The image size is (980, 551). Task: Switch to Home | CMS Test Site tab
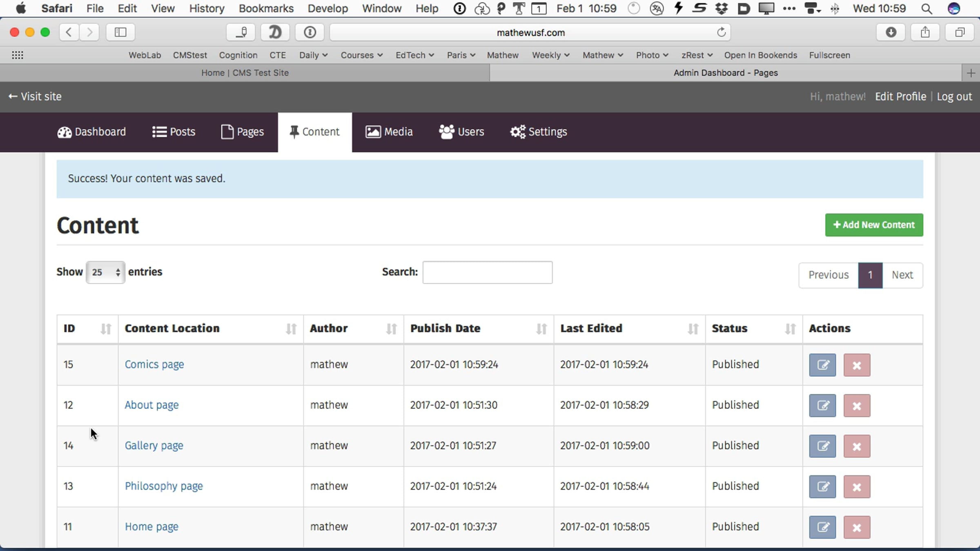point(245,73)
